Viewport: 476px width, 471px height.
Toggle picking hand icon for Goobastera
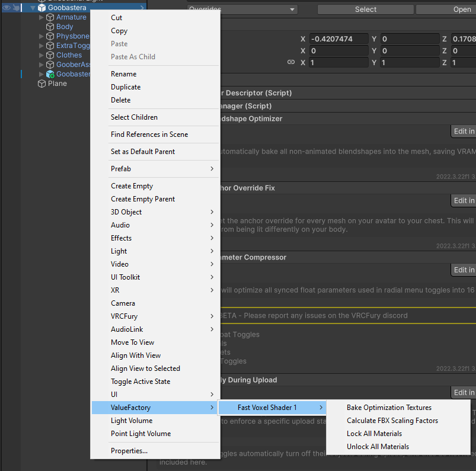[17, 8]
